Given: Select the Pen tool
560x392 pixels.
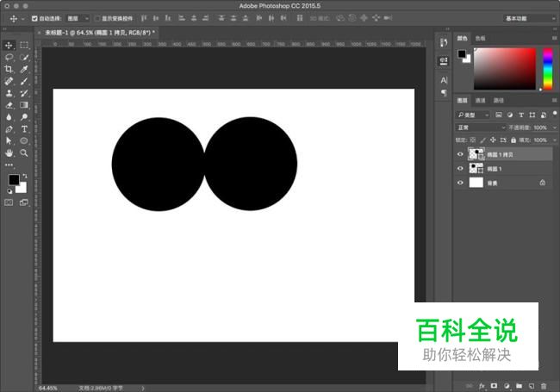Looking at the screenshot, I should pyautogui.click(x=9, y=129).
